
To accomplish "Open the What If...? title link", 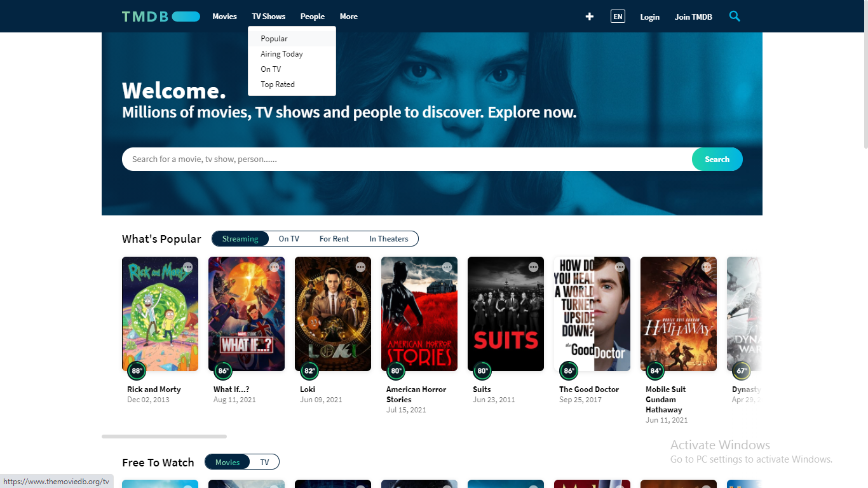I will coord(231,390).
